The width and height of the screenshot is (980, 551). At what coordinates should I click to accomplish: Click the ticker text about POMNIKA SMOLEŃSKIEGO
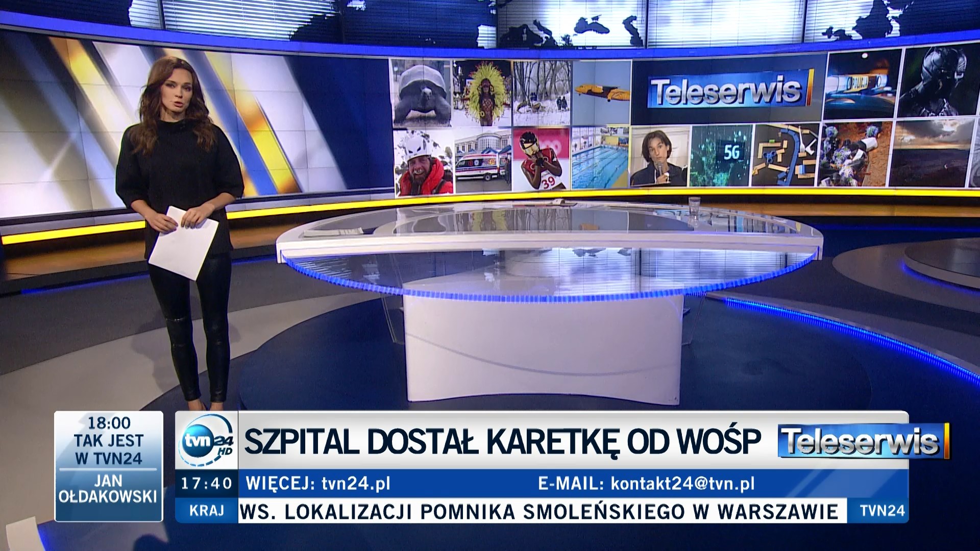[x=539, y=511]
